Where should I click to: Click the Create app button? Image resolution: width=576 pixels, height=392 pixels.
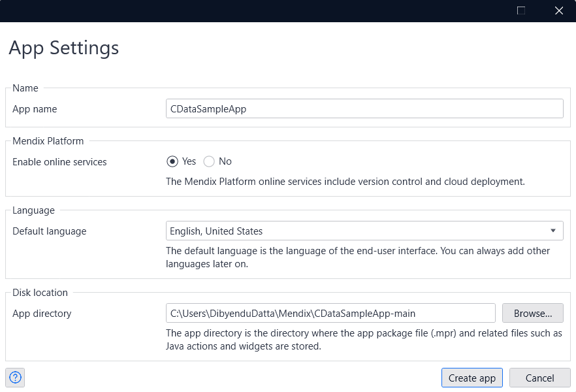[472, 378]
